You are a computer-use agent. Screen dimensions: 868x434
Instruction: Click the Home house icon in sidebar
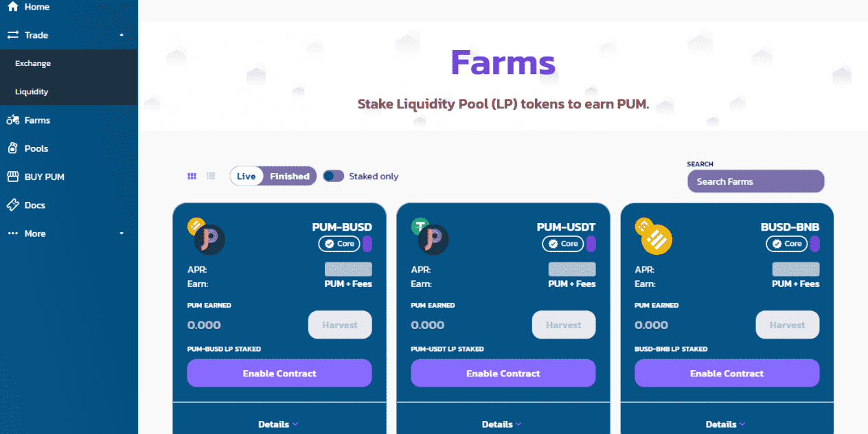click(12, 7)
